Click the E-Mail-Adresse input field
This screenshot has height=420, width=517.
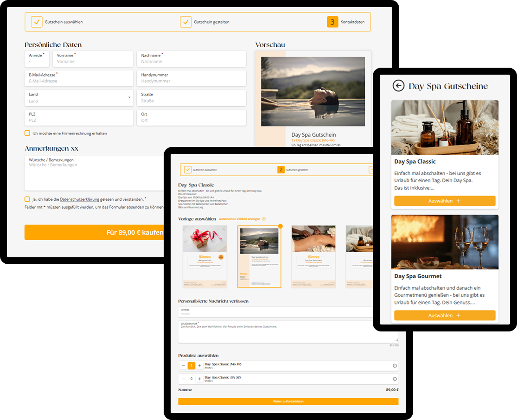tap(79, 78)
